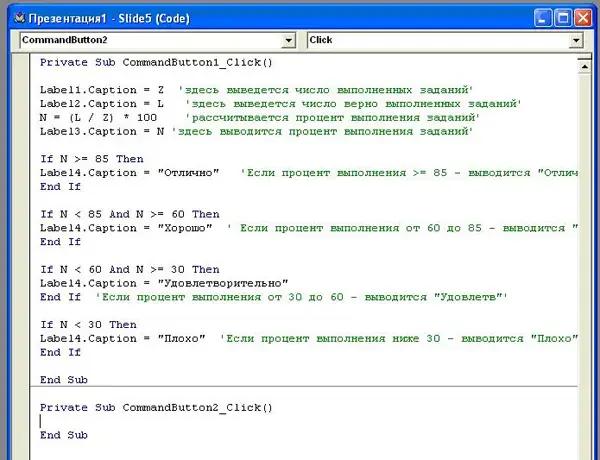
Task: Expand the Click procedure dropdown arrow
Action: click(576, 40)
